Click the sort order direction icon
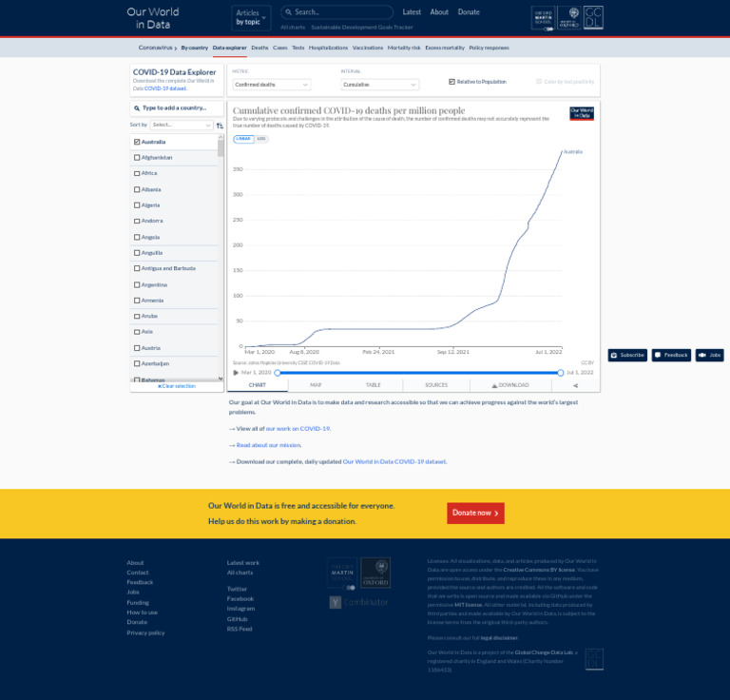This screenshot has height=700, width=730. coord(220,126)
